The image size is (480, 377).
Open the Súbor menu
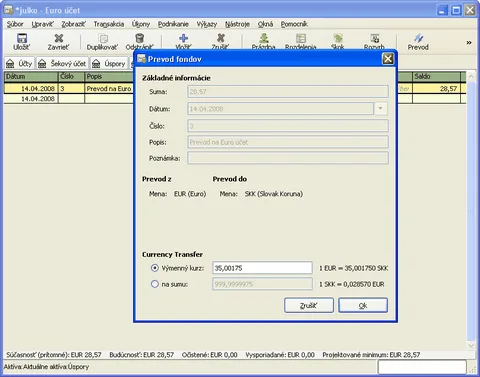point(15,24)
